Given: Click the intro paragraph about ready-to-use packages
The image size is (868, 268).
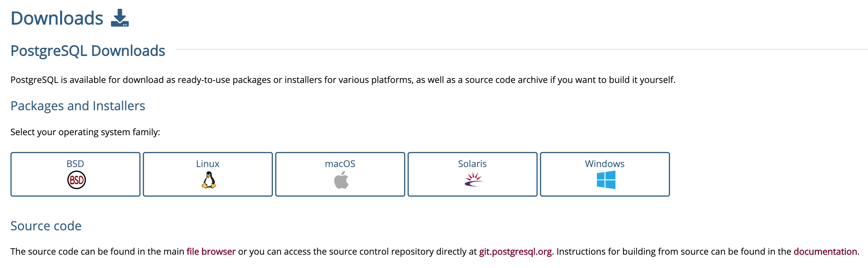Looking at the screenshot, I should point(342,80).
